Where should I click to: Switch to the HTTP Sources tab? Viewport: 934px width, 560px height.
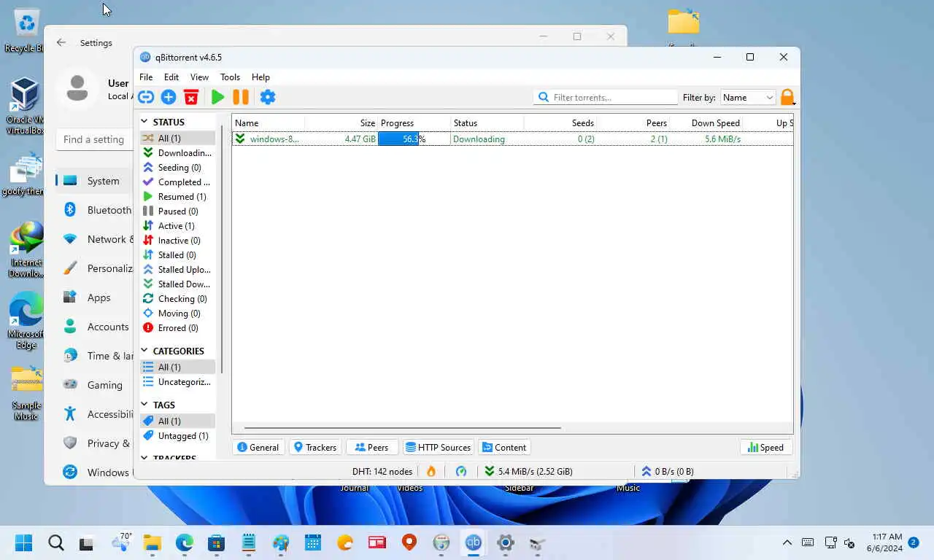(438, 447)
